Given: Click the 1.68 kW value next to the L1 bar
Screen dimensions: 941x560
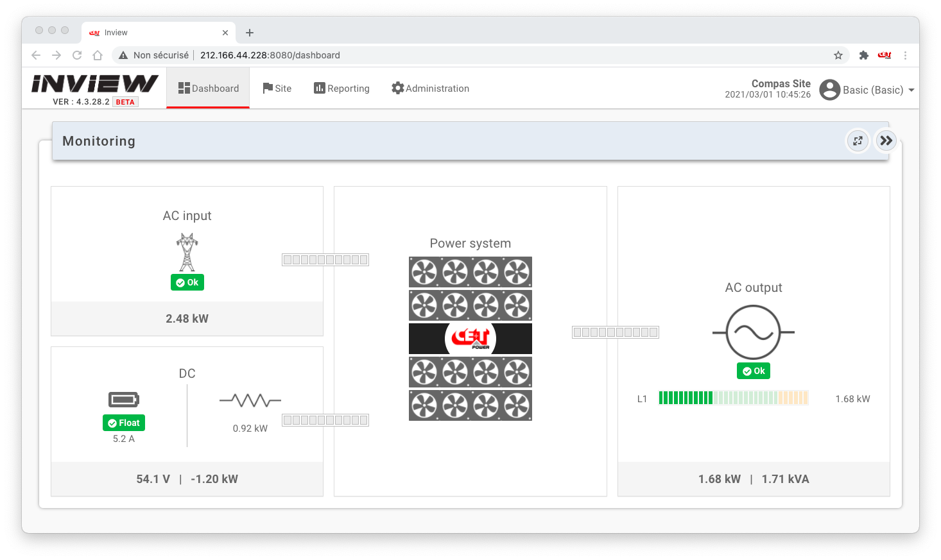Looking at the screenshot, I should [852, 399].
